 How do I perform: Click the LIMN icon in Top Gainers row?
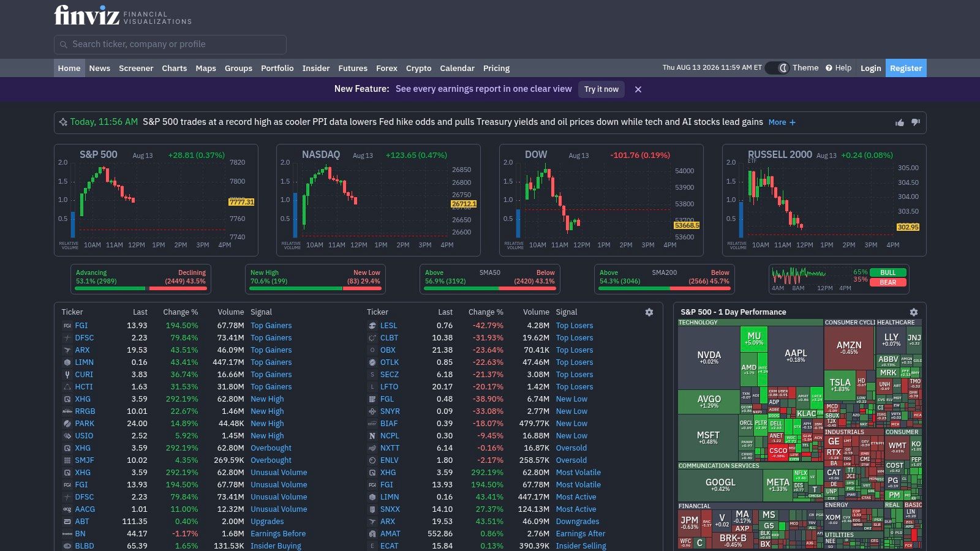[x=67, y=362]
